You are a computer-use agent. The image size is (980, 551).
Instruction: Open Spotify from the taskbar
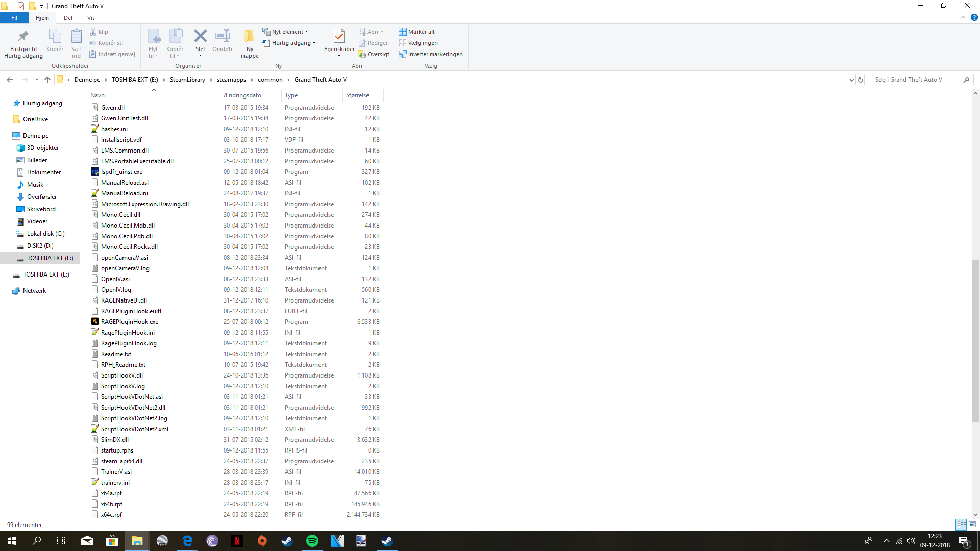[312, 541]
